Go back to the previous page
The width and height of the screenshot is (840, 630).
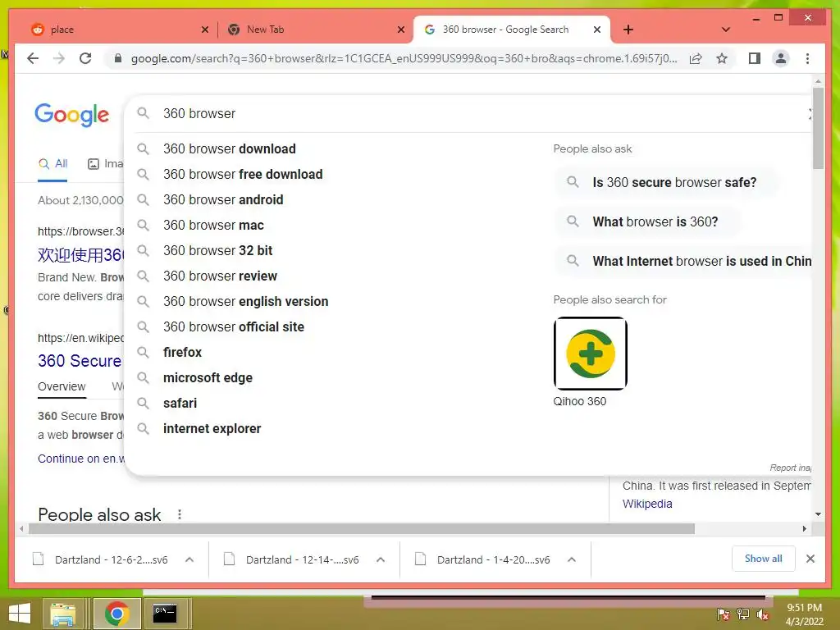[33, 58]
